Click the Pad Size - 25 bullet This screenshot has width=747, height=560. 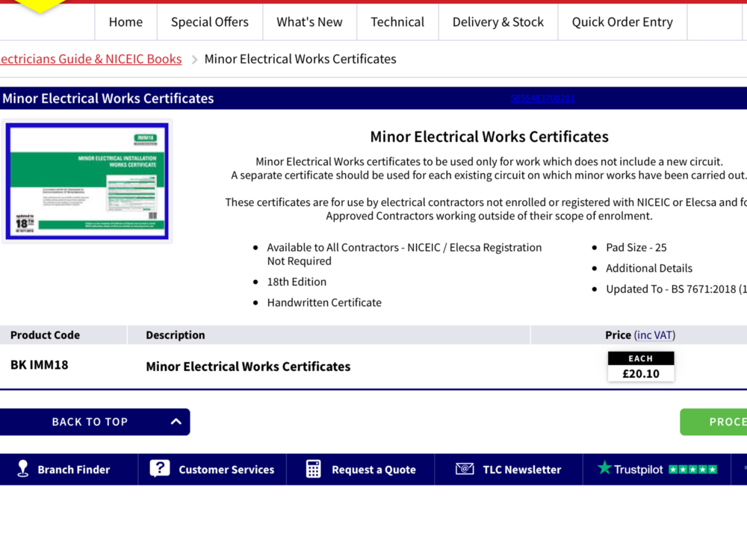[636, 248]
